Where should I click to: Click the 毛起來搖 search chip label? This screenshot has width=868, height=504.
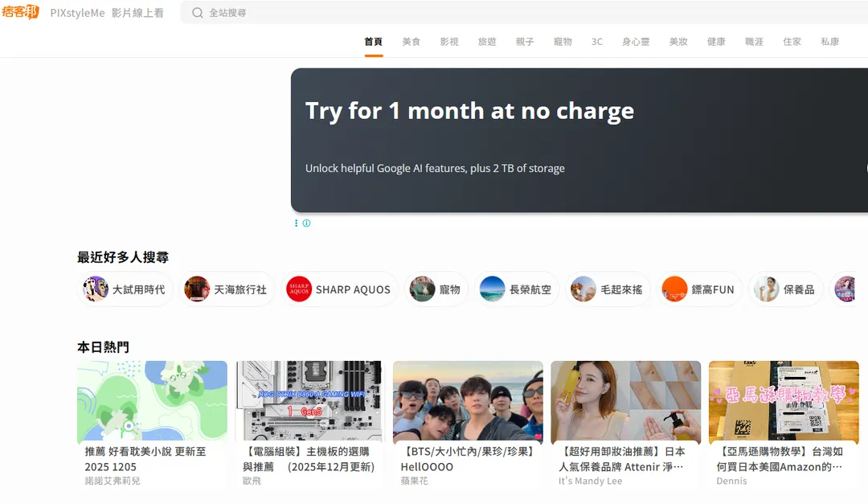click(621, 289)
